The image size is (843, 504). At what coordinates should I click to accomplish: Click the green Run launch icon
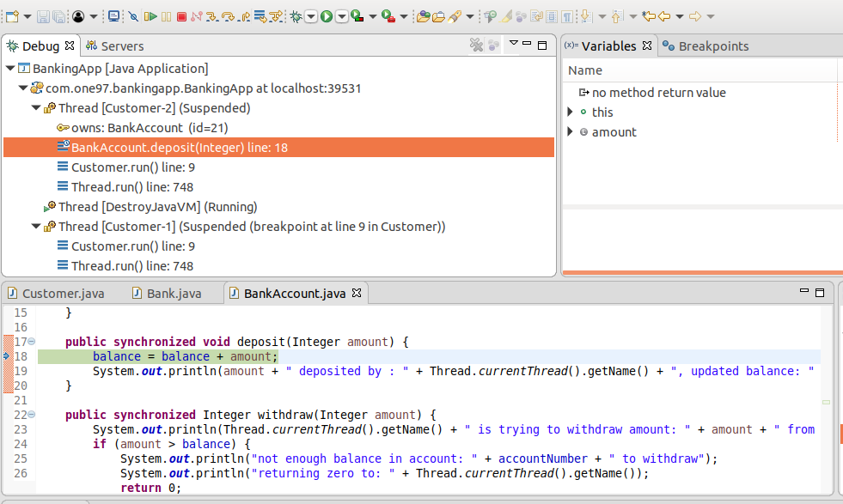coord(327,16)
